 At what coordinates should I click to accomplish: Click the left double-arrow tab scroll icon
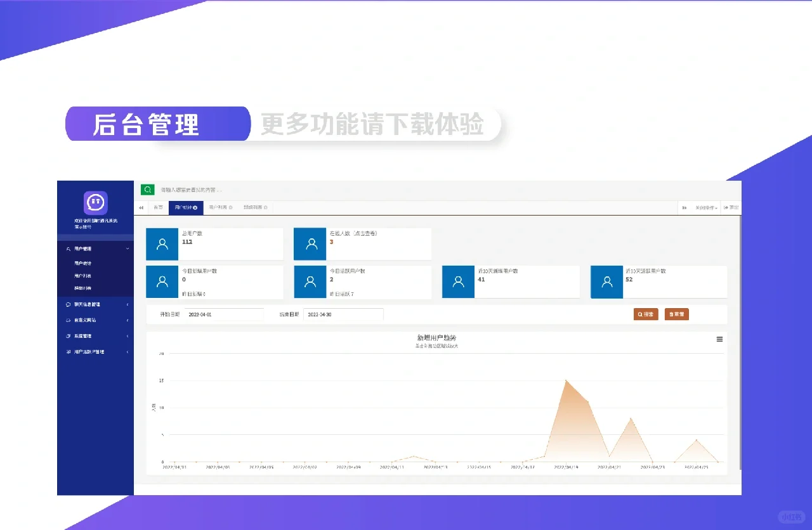pyautogui.click(x=141, y=207)
